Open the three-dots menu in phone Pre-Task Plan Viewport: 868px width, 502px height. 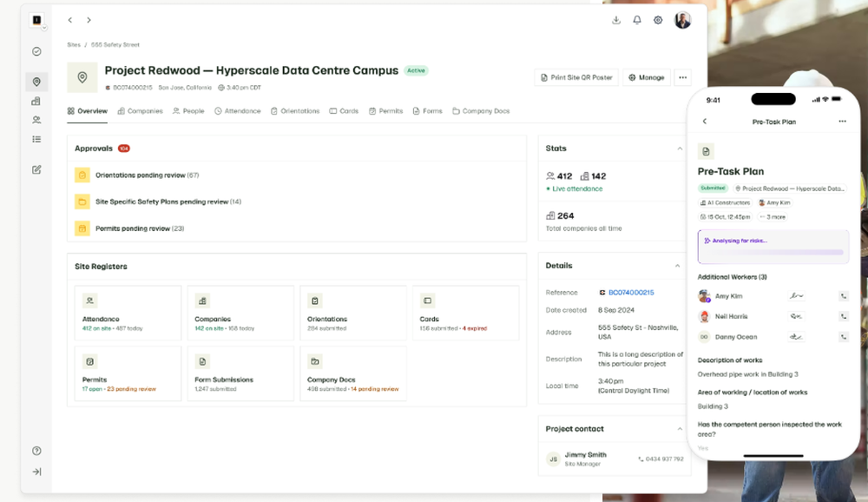click(842, 122)
